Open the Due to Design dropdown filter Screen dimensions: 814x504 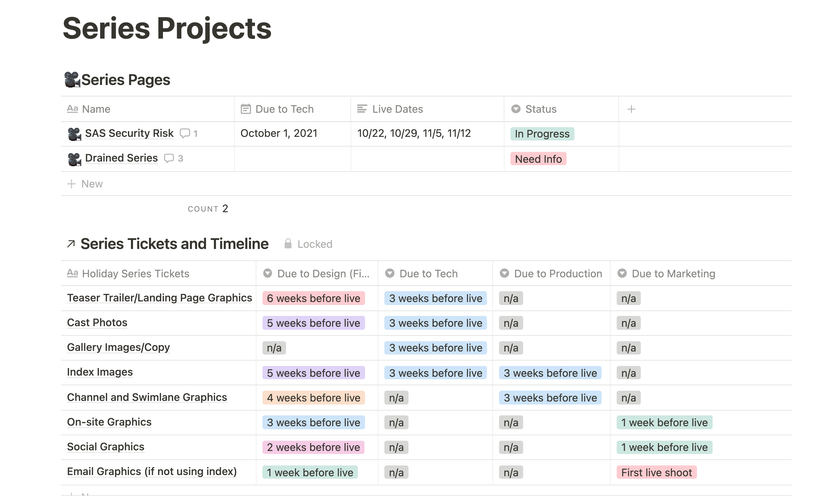click(269, 273)
